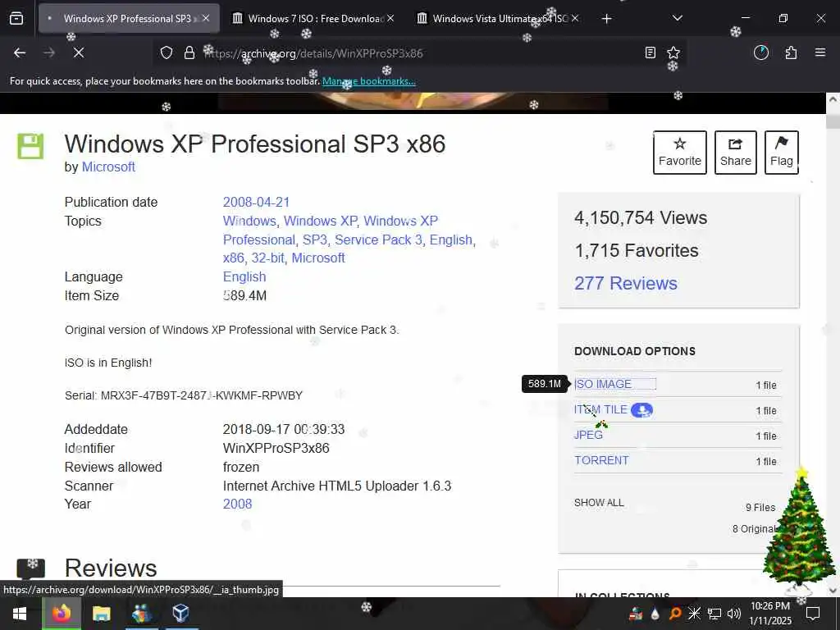Toggle reader view in address bar
The width and height of the screenshot is (840, 630).
pos(650,52)
